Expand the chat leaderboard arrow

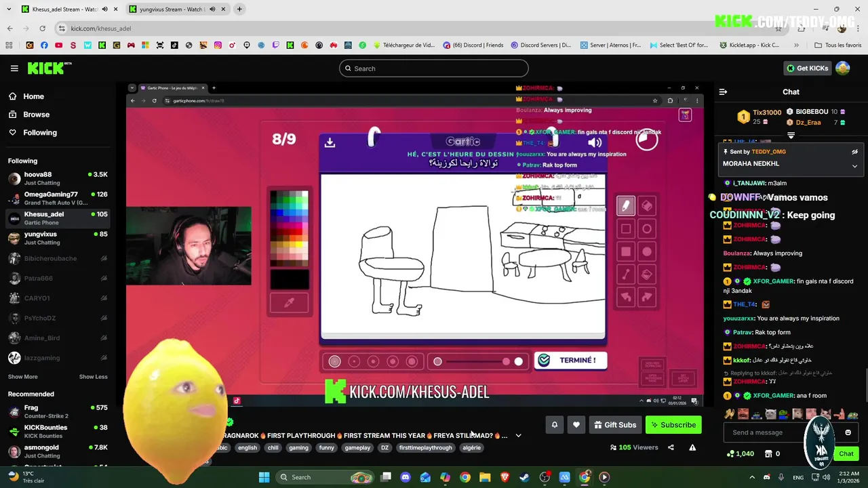[791, 136]
